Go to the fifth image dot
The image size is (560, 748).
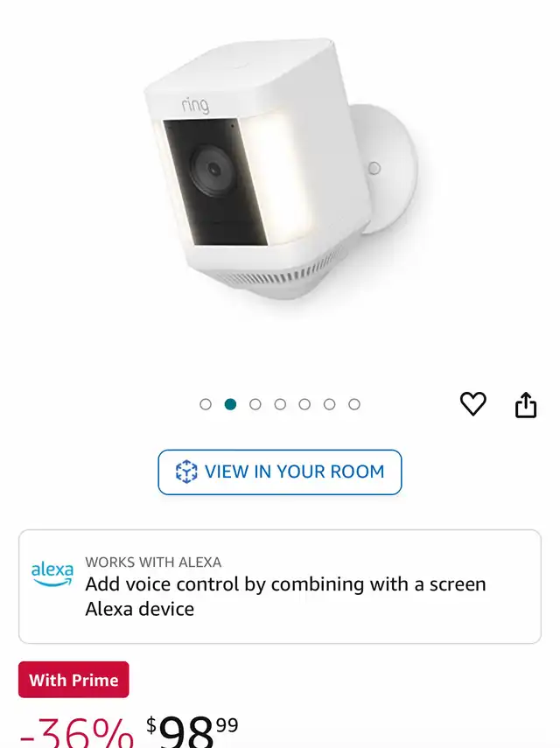click(304, 404)
